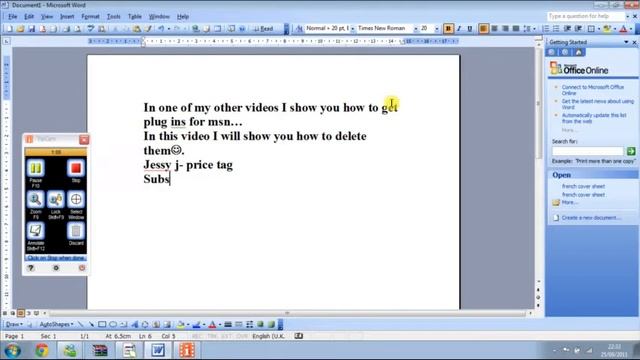The height and width of the screenshot is (360, 640).
Task: Click the Format Painter brush icon
Action: pos(149,29)
